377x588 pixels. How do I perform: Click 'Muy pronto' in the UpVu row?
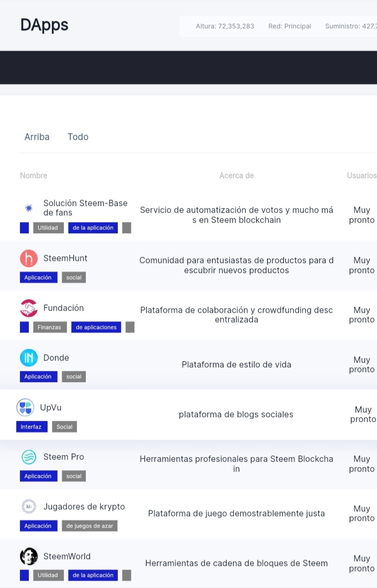tap(363, 415)
